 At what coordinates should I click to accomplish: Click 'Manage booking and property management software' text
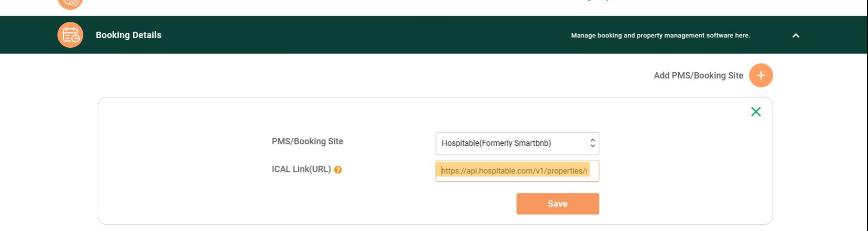point(660,36)
